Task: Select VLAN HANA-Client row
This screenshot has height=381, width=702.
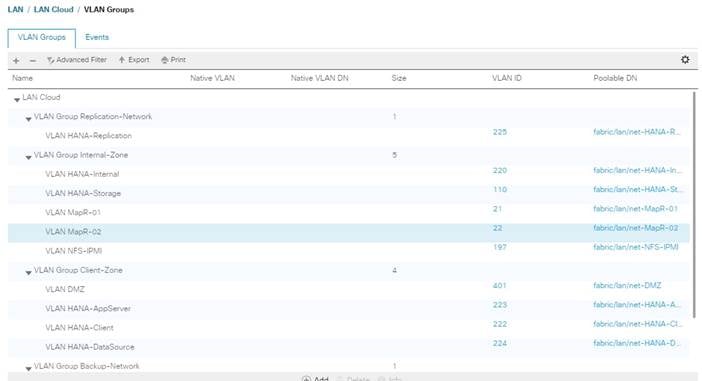Action: (x=349, y=328)
